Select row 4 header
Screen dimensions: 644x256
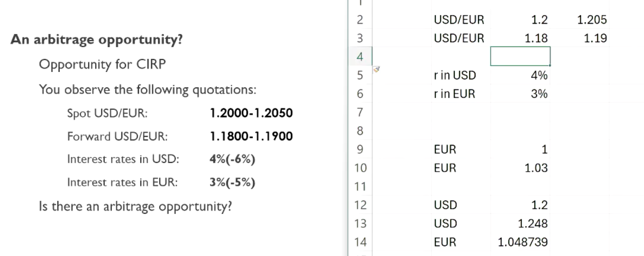point(360,57)
